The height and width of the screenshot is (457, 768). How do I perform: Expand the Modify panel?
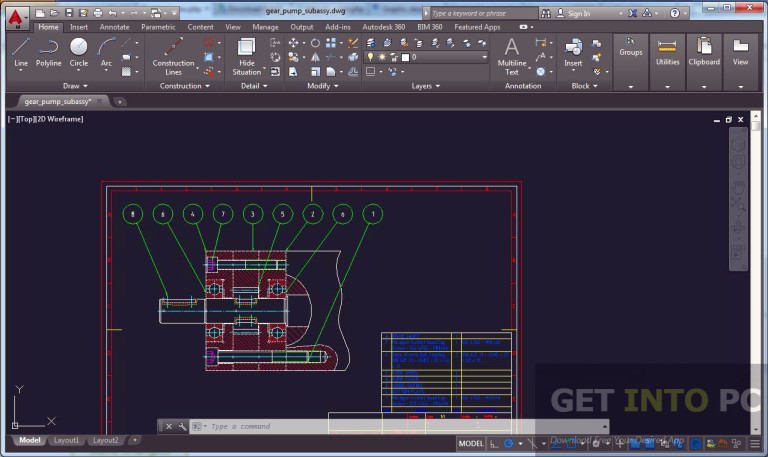tap(323, 86)
